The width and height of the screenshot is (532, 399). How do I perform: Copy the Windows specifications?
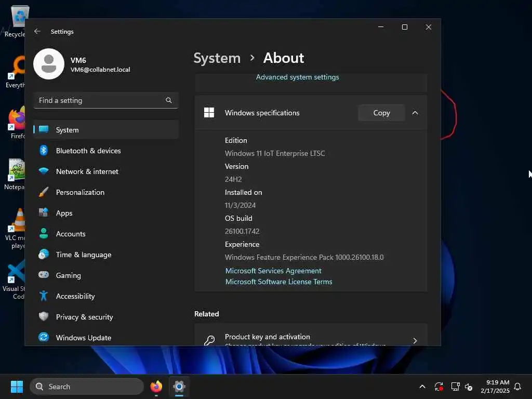[x=381, y=113]
